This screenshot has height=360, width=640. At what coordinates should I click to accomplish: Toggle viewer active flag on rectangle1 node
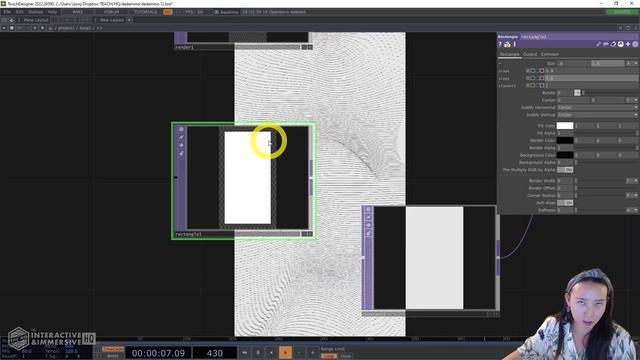[181, 129]
